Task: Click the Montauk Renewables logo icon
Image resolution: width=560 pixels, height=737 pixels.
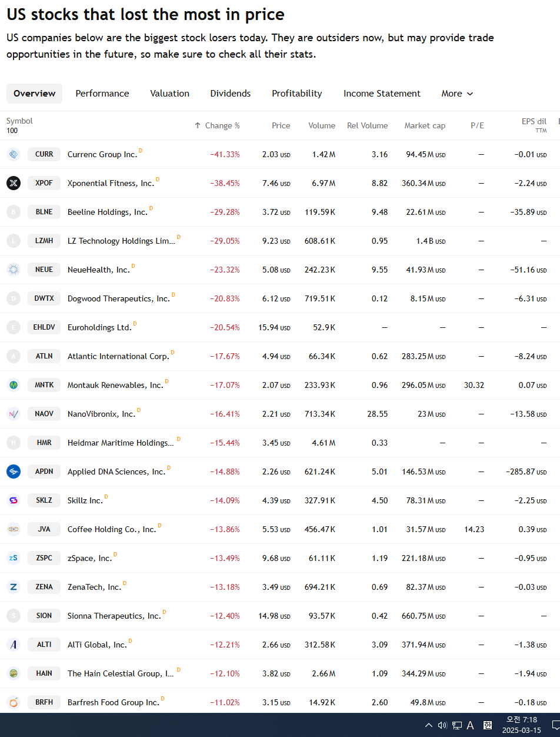Action: click(14, 385)
